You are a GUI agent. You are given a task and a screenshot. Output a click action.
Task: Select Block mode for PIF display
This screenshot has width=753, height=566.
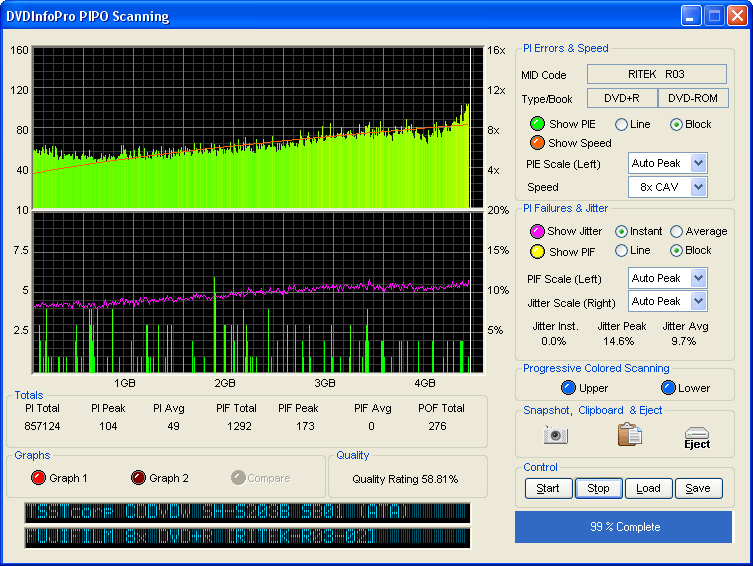(x=676, y=251)
